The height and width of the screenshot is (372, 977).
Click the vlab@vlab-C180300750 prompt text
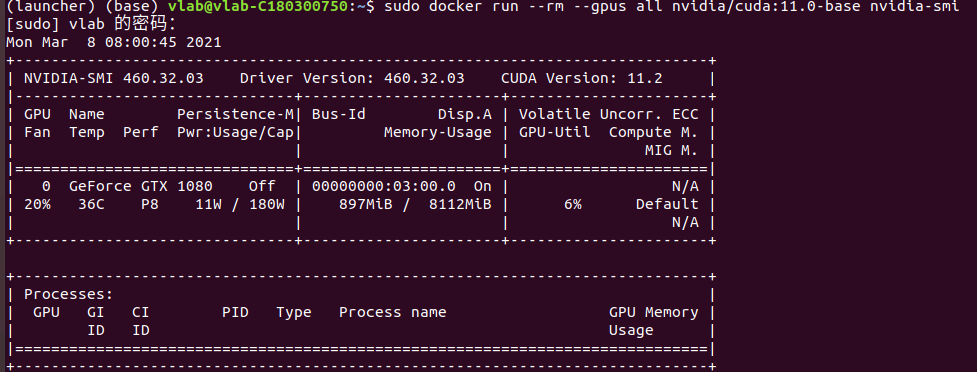pos(257,7)
